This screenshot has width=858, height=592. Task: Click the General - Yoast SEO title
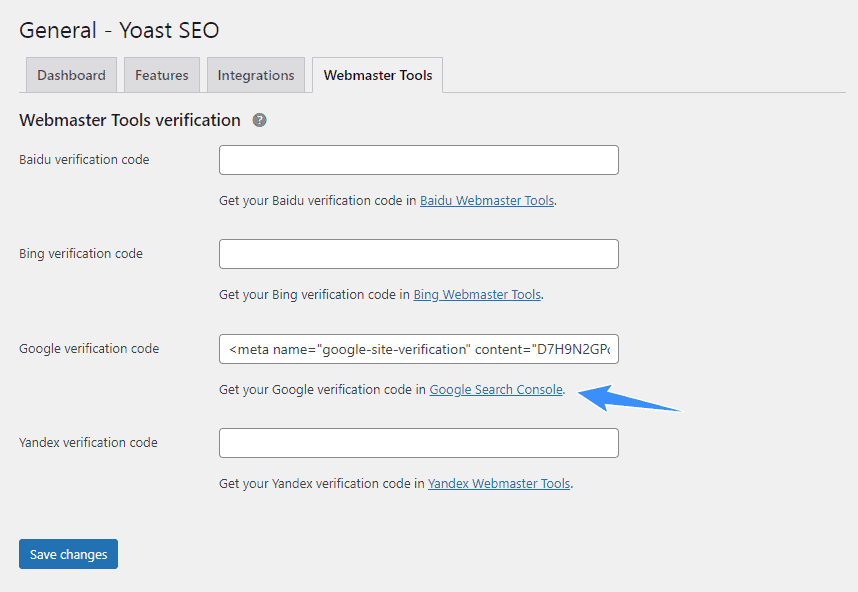pyautogui.click(x=119, y=30)
